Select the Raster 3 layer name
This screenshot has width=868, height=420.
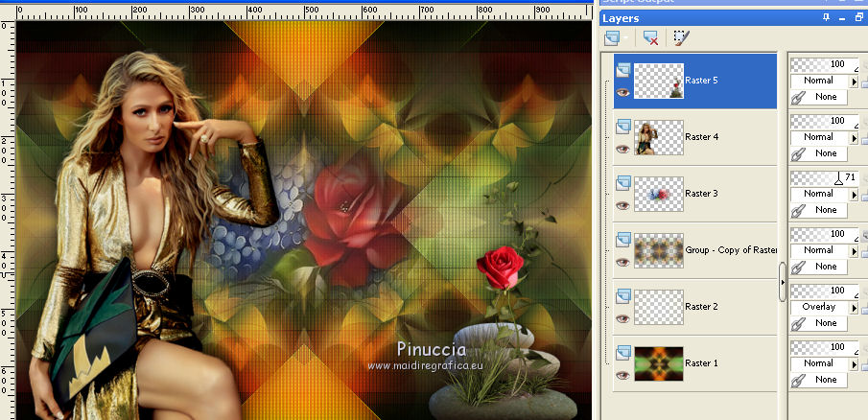click(x=701, y=193)
